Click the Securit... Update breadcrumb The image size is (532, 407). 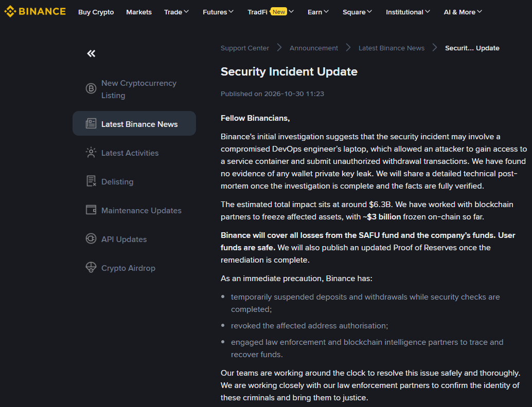(472, 48)
